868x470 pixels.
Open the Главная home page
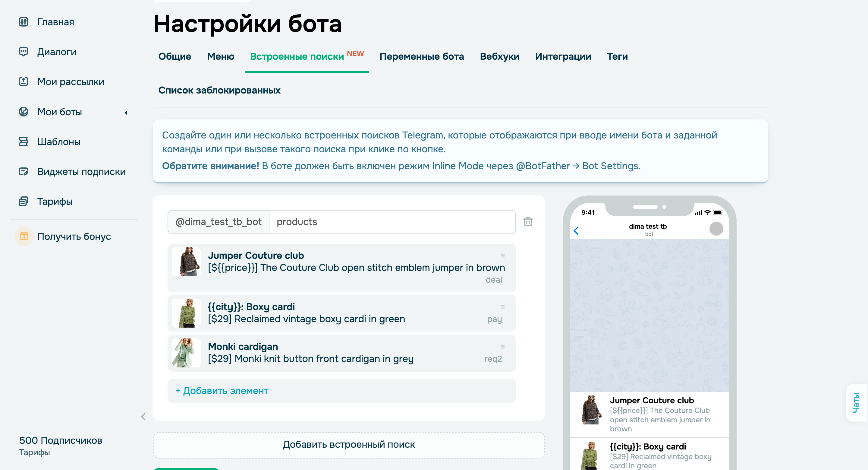[x=55, y=22]
